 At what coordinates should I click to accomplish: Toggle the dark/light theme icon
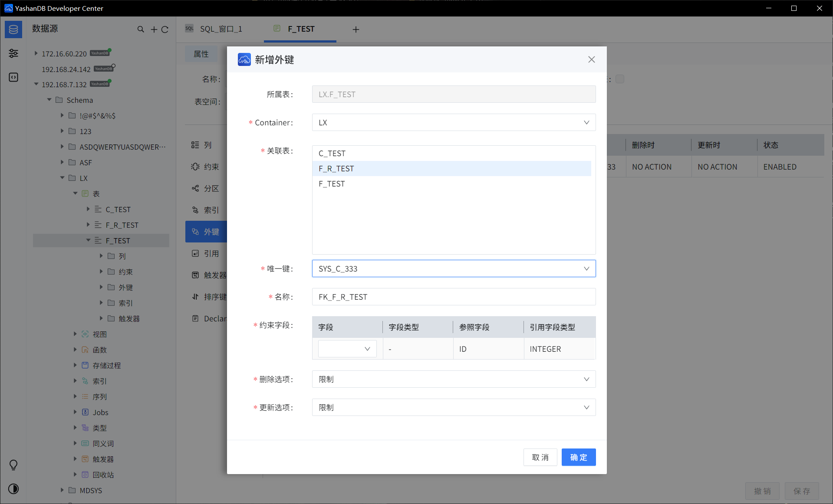pos(13,489)
